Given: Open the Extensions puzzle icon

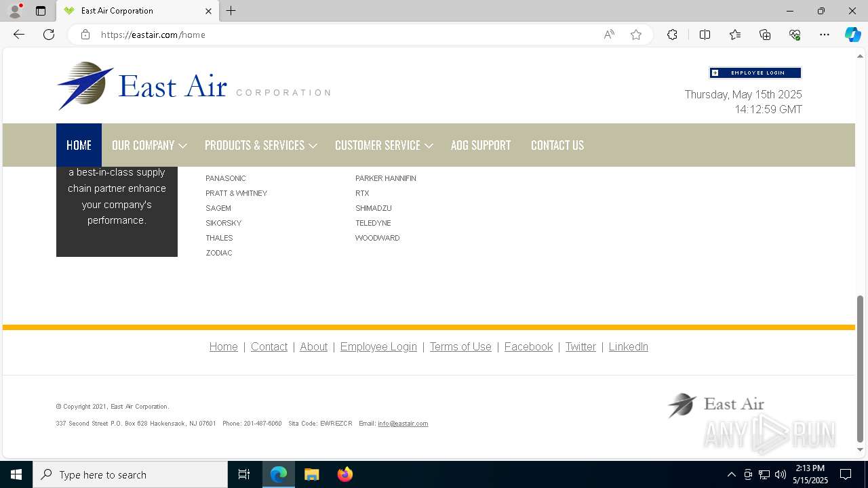Looking at the screenshot, I should click(672, 35).
